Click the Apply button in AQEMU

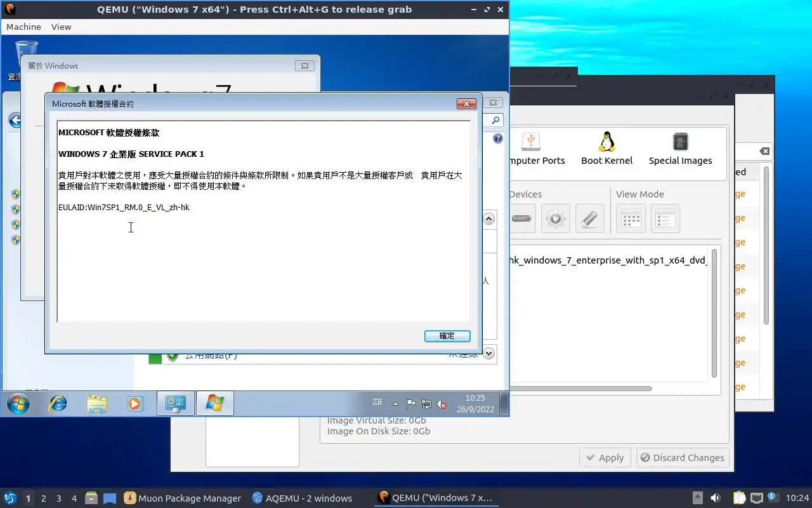(605, 458)
